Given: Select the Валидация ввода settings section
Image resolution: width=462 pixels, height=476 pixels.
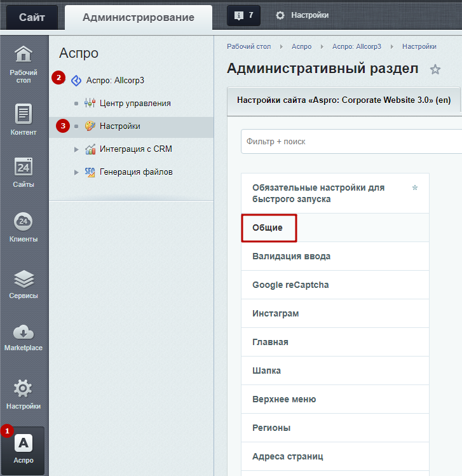Looking at the screenshot, I should click(335, 256).
